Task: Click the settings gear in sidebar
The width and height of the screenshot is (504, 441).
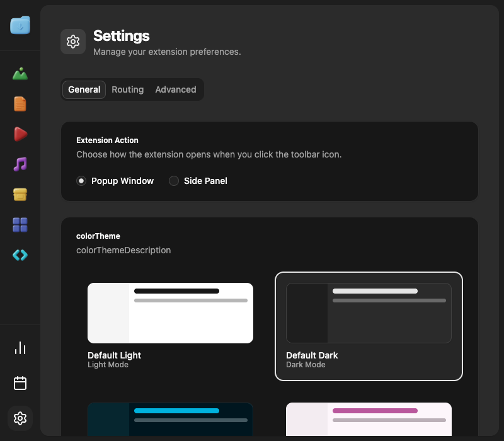Action: coord(20,418)
